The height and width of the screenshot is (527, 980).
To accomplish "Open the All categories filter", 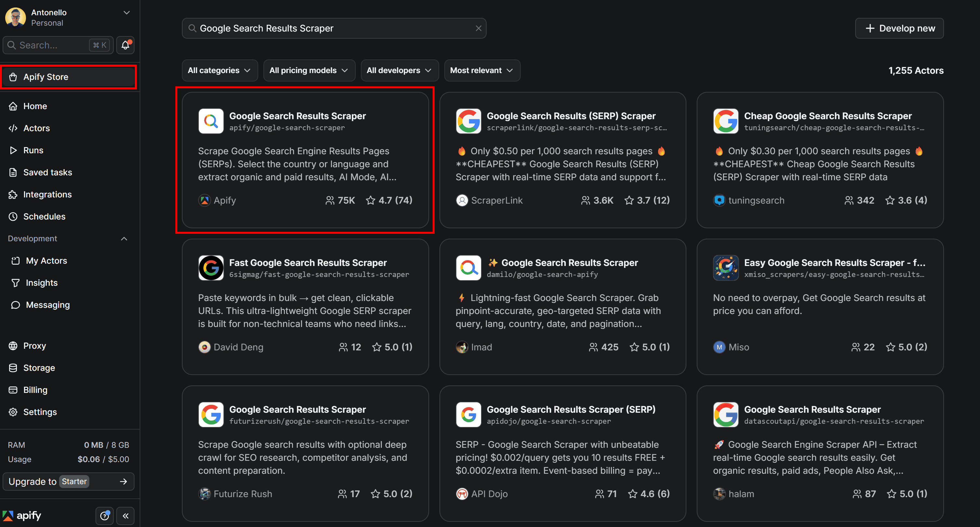I will [220, 70].
